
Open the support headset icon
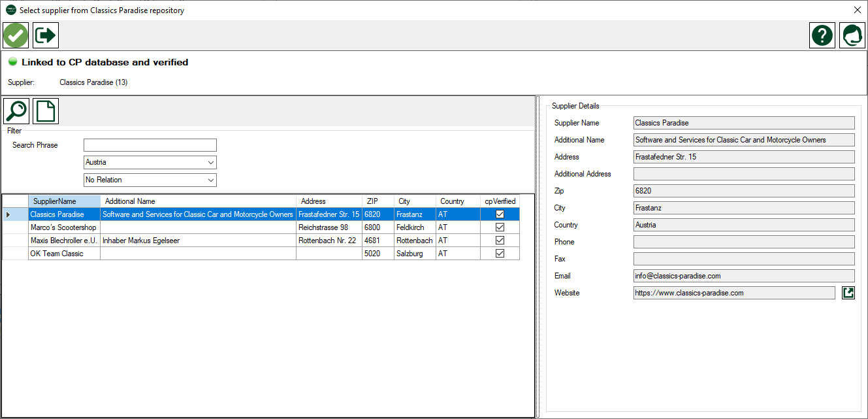(x=852, y=35)
